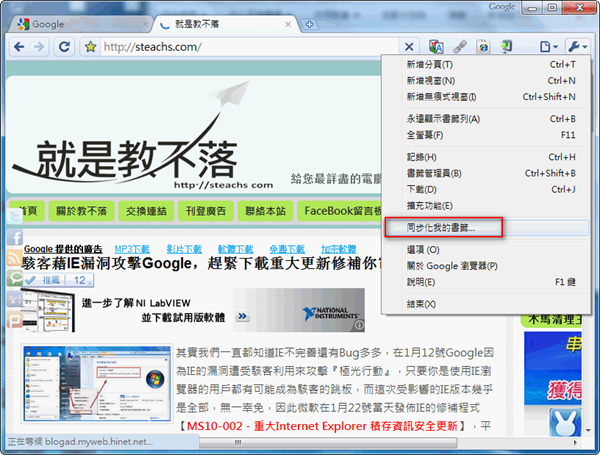The image size is (600, 455).
Task: Click the horizontal scrollbar thumb
Action: (328, 443)
